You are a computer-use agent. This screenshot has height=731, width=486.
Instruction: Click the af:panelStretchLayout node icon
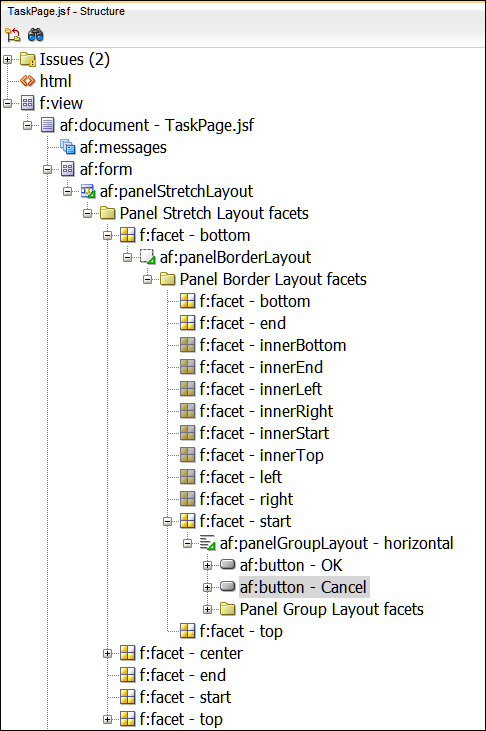pyautogui.click(x=88, y=191)
